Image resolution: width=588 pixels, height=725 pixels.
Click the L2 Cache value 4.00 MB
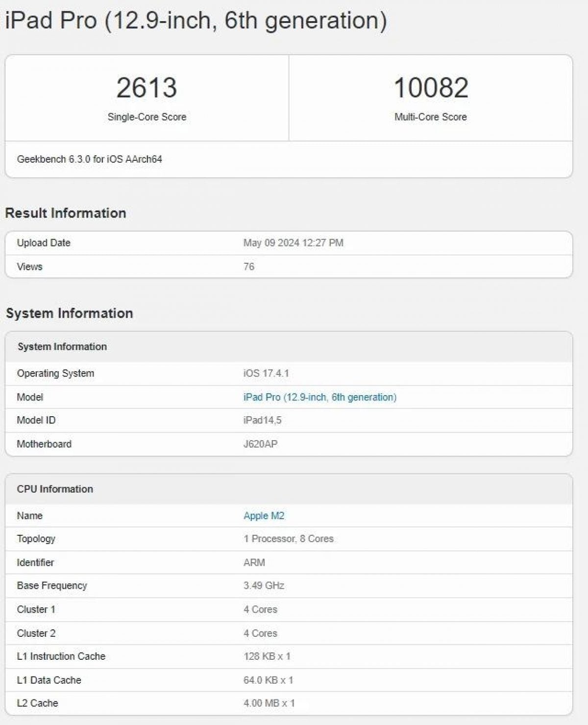pos(269,703)
